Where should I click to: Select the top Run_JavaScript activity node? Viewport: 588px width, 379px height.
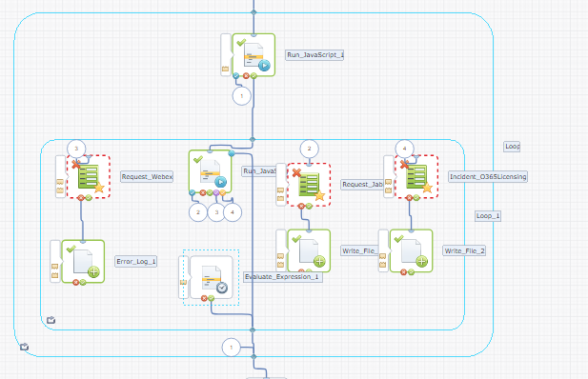253,55
